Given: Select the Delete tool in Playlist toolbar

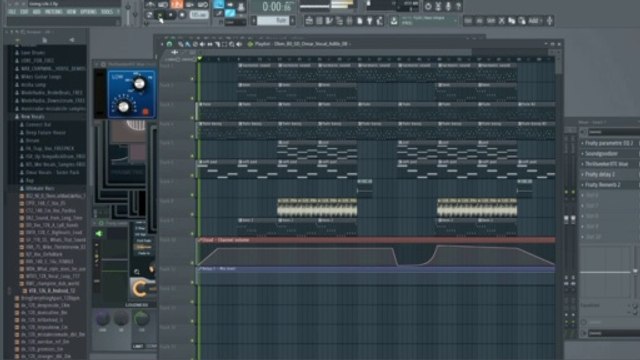Looking at the screenshot, I should coord(196,44).
